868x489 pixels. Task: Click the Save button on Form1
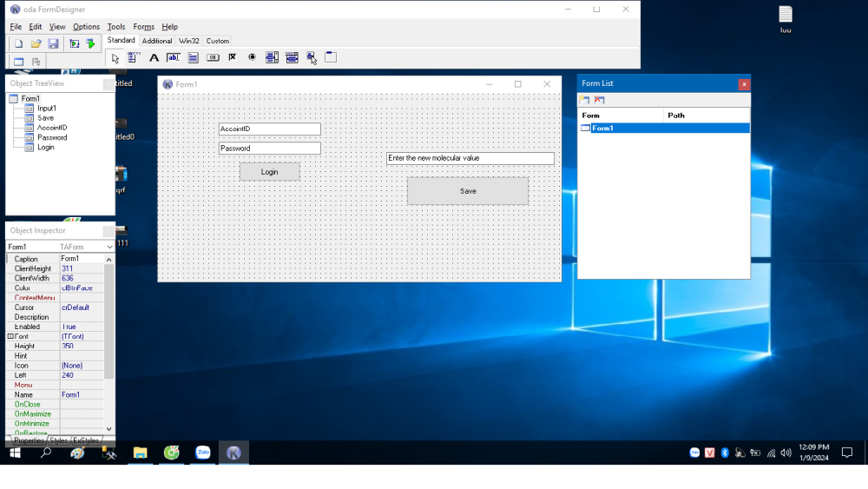[468, 191]
